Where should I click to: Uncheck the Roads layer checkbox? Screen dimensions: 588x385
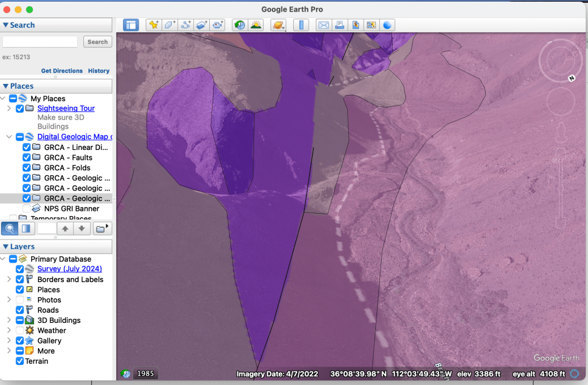(x=20, y=310)
